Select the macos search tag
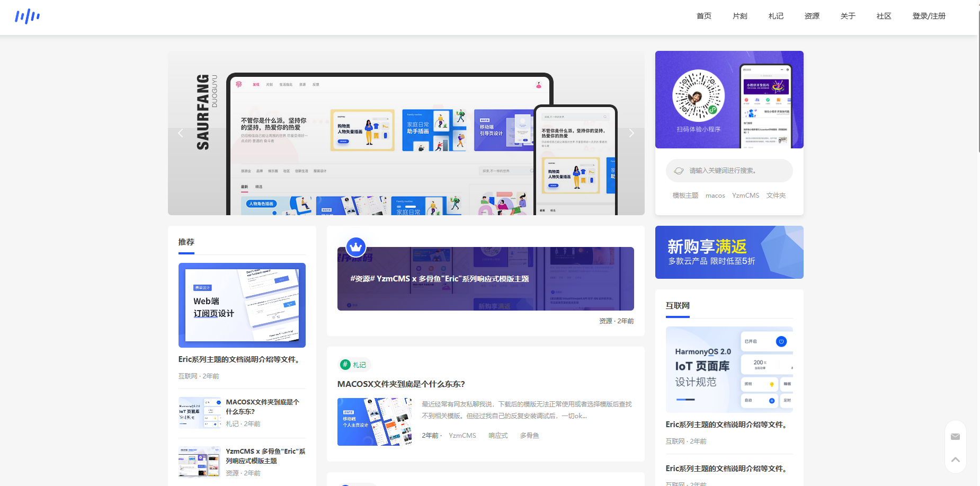 (715, 196)
